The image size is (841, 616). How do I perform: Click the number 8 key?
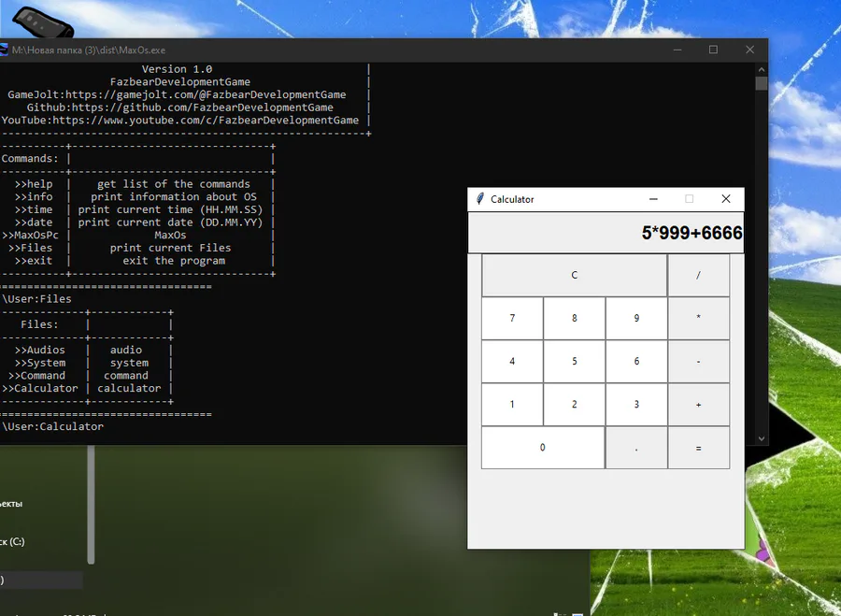coord(575,318)
